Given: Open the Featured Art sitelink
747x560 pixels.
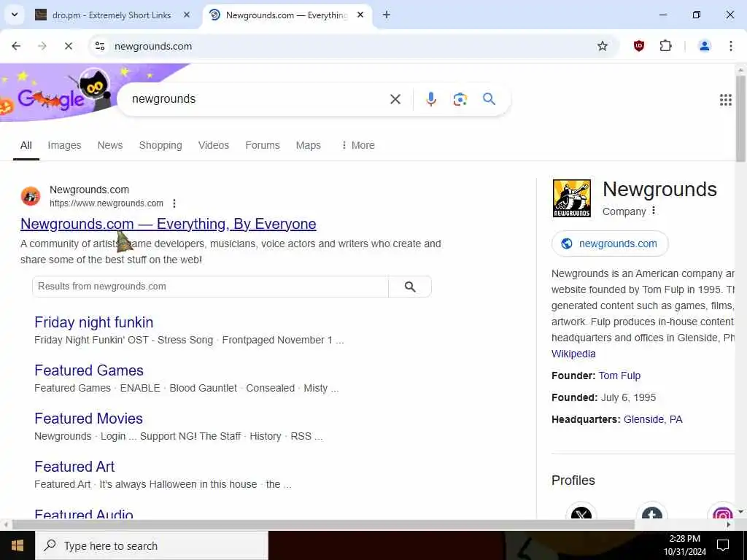Looking at the screenshot, I should pyautogui.click(x=74, y=467).
